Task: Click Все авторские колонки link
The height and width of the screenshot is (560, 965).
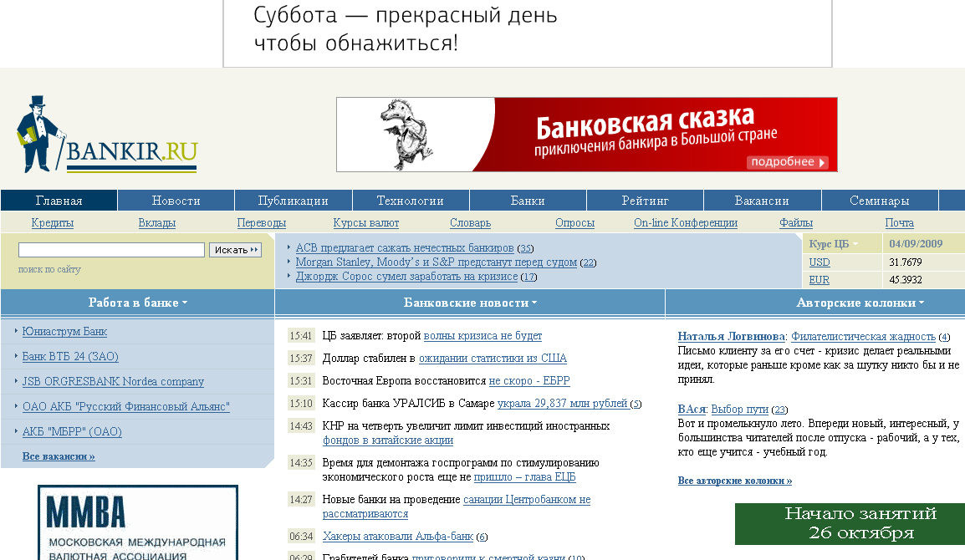Action: click(x=735, y=481)
